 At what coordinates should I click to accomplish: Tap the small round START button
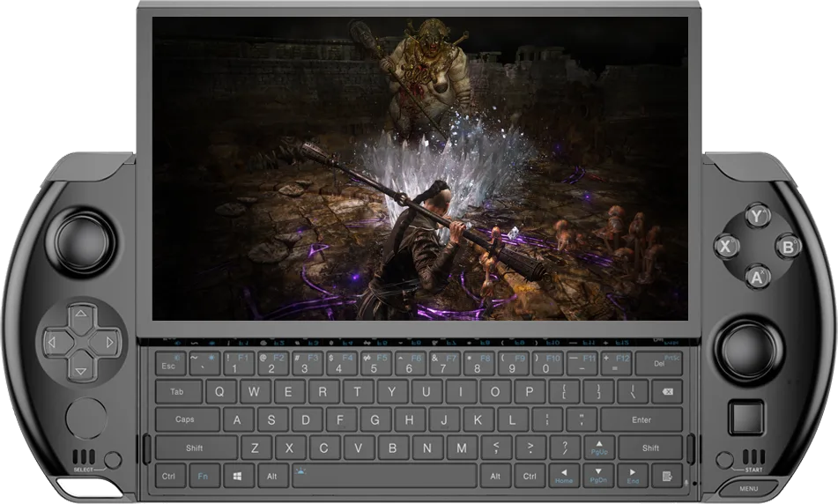724,460
